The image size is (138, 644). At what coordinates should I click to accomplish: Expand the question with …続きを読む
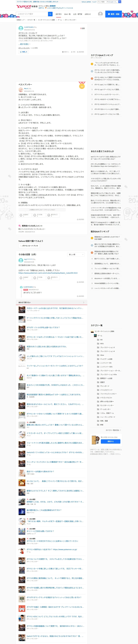[24, 44]
